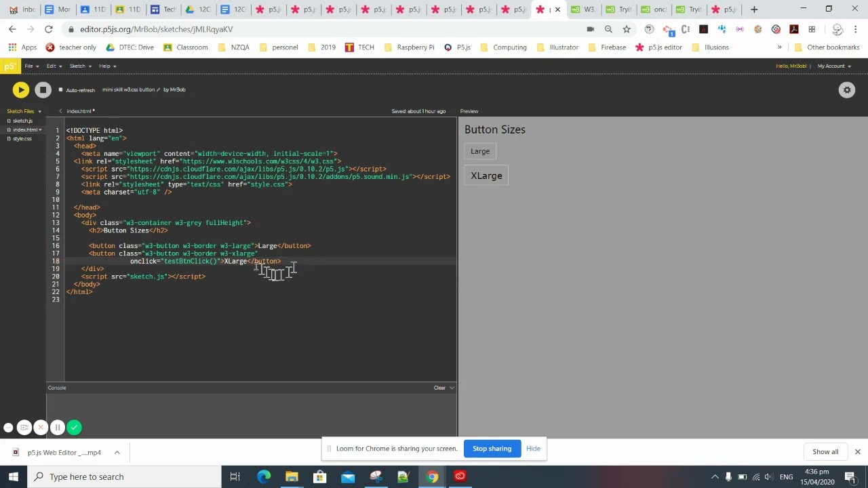Viewport: 868px width, 488px height.
Task: Finish Loom recording with green checkmark
Action: [74, 428]
